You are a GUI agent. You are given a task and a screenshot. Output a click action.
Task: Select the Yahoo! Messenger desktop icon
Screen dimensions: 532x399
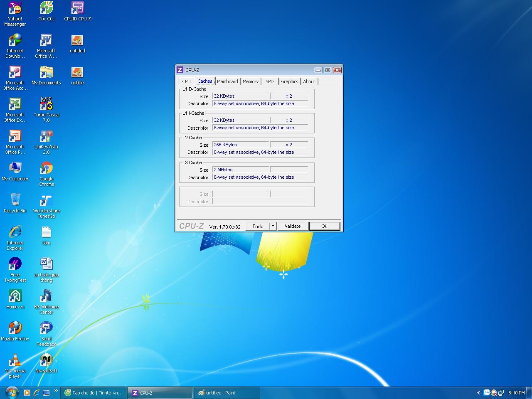click(x=15, y=14)
